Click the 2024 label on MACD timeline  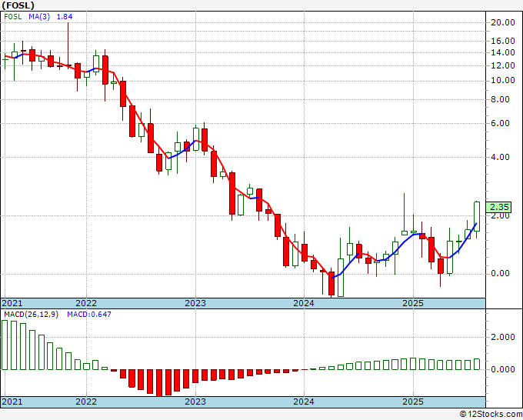[x=304, y=402]
